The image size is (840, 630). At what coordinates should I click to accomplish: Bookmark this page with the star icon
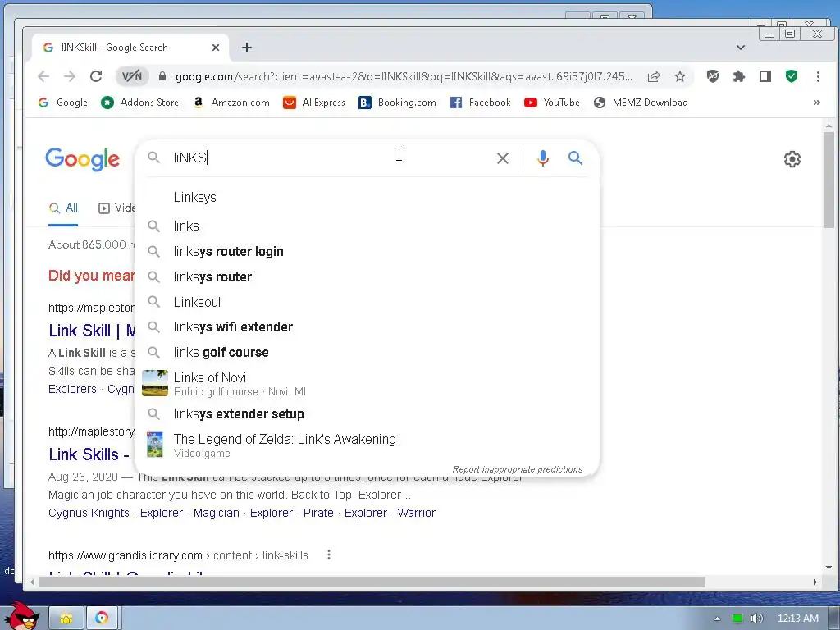tap(680, 76)
